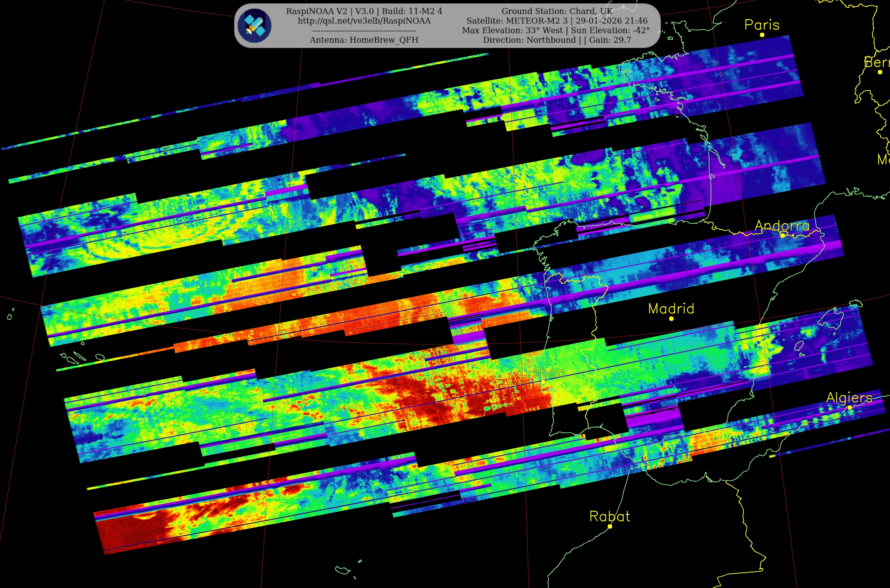
Task: Click the yellow Algiers city marker dot
Action: click(x=849, y=408)
